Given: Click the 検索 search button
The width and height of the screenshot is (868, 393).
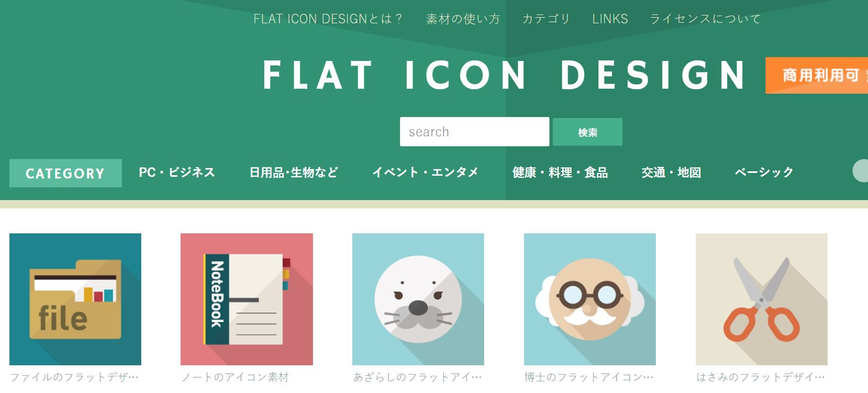Looking at the screenshot, I should [x=588, y=132].
